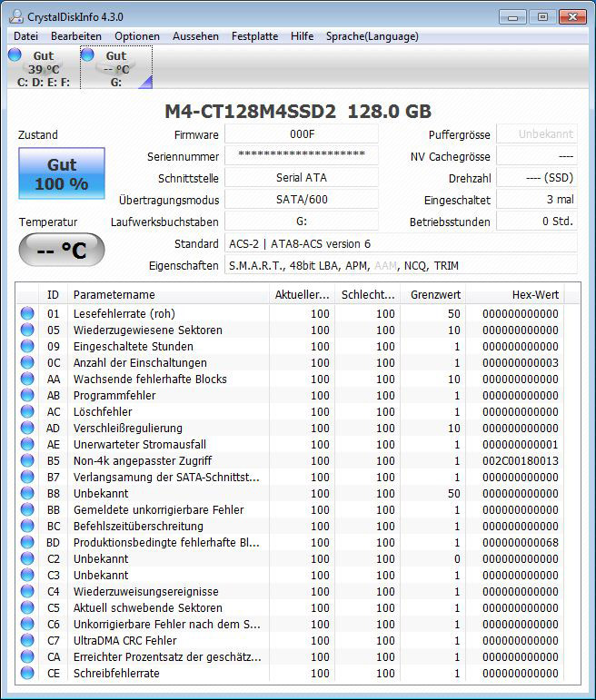Open the Datei menu

pyautogui.click(x=26, y=36)
